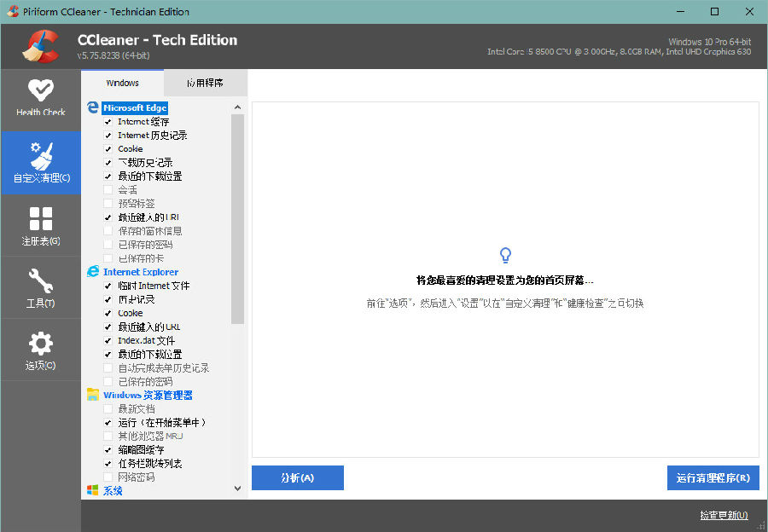
Task: Open the Tools (工具) wrench section
Action: click(41, 288)
